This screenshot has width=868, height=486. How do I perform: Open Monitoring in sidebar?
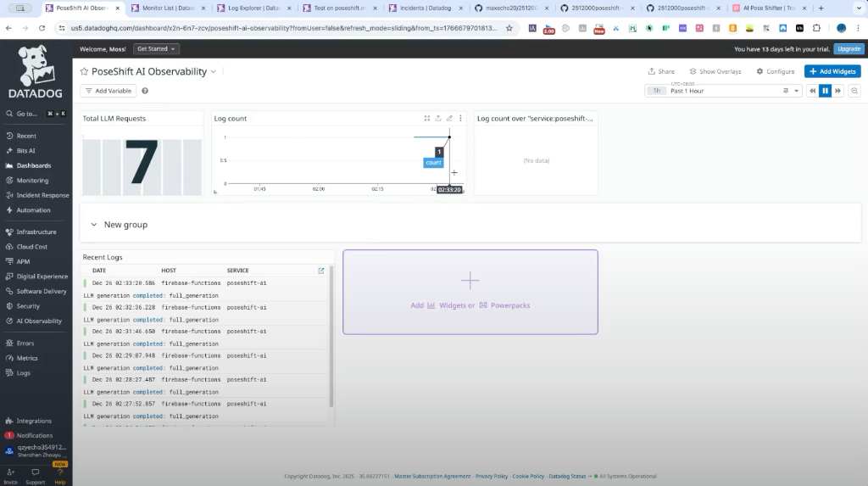coord(32,181)
